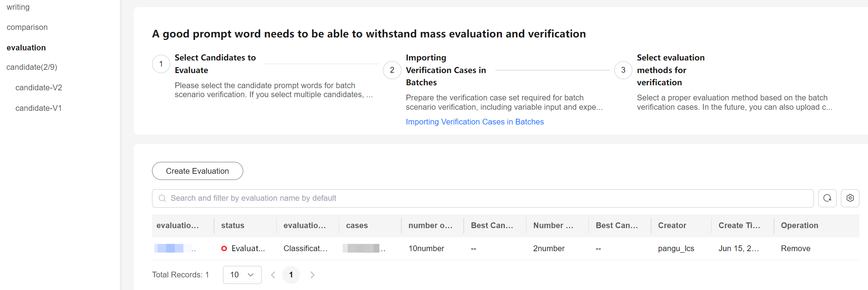Open the writing sidebar section

click(18, 7)
